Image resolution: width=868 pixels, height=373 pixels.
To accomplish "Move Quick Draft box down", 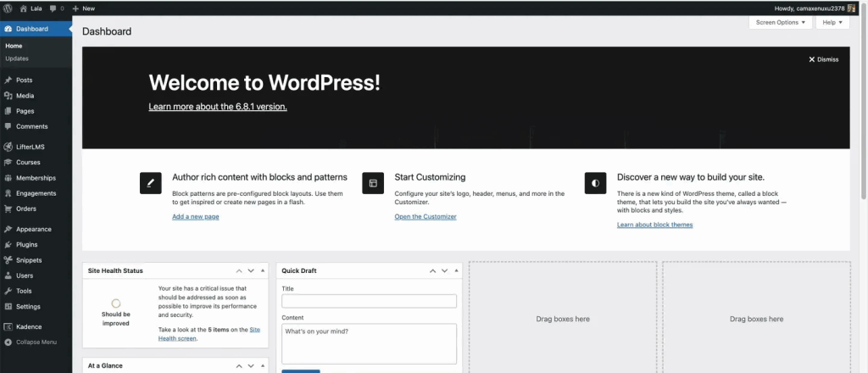I will click(x=444, y=271).
